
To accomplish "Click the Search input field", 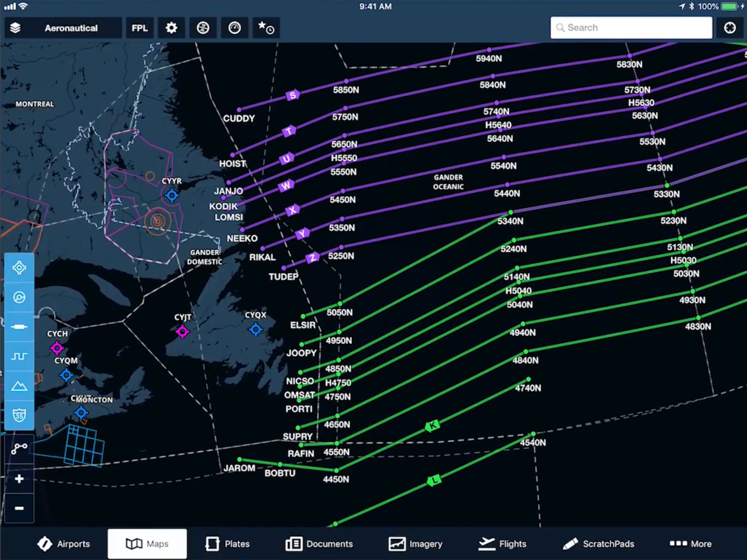I will point(631,28).
